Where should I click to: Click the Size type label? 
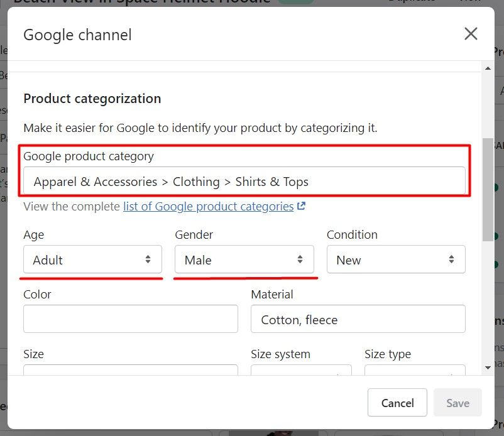[x=388, y=354]
